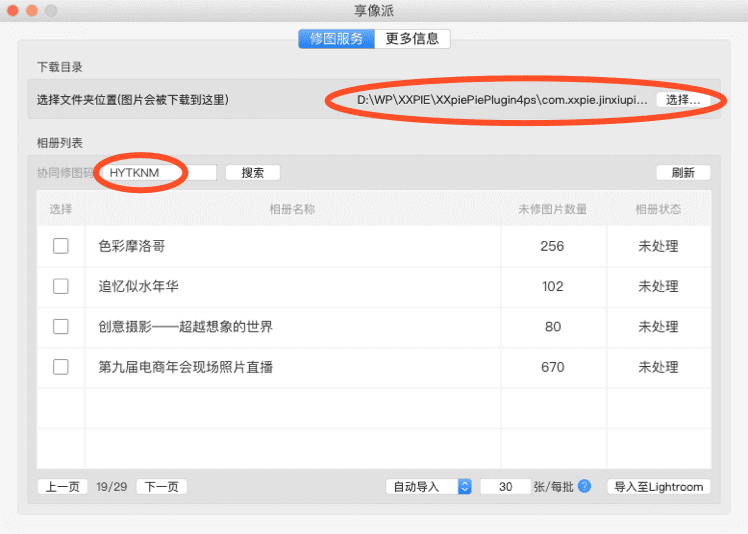Click the 选择... folder button
This screenshot has height=534, width=748.
pos(683,100)
